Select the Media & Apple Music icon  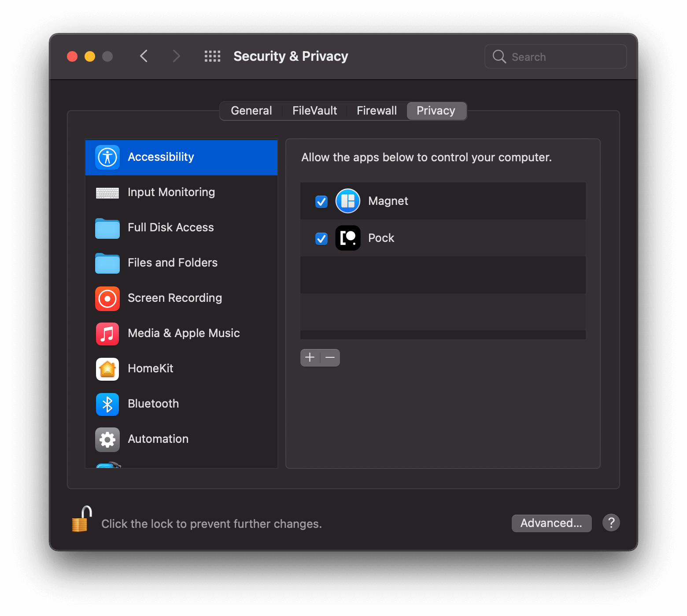107,334
